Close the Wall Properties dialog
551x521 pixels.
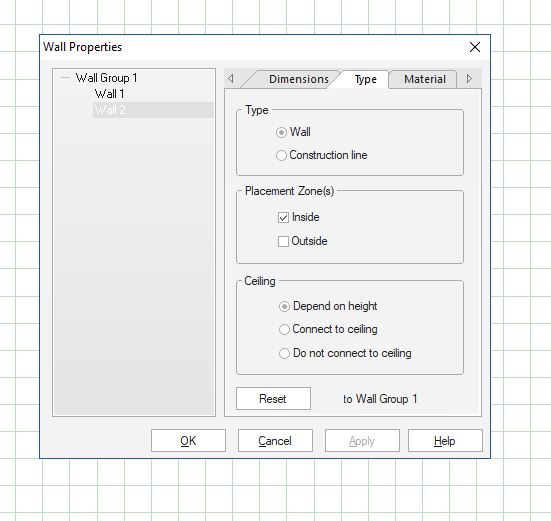(475, 47)
